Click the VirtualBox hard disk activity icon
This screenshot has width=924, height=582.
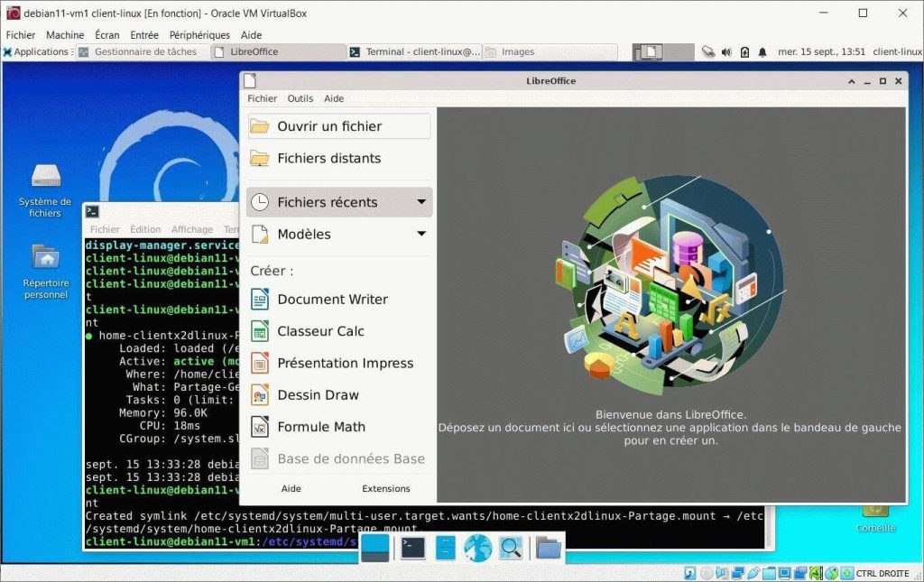pos(690,573)
